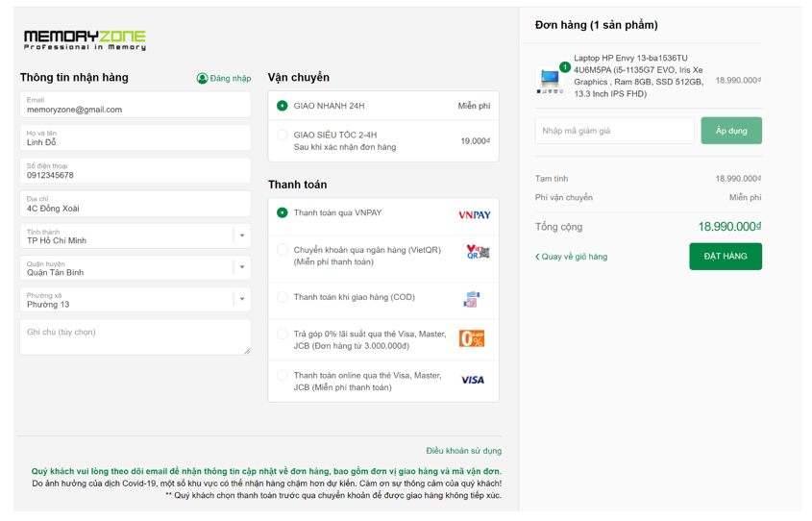Image resolution: width=812 pixels, height=521 pixels.
Task: Expand the Quận huyện dropdown
Action: (241, 267)
